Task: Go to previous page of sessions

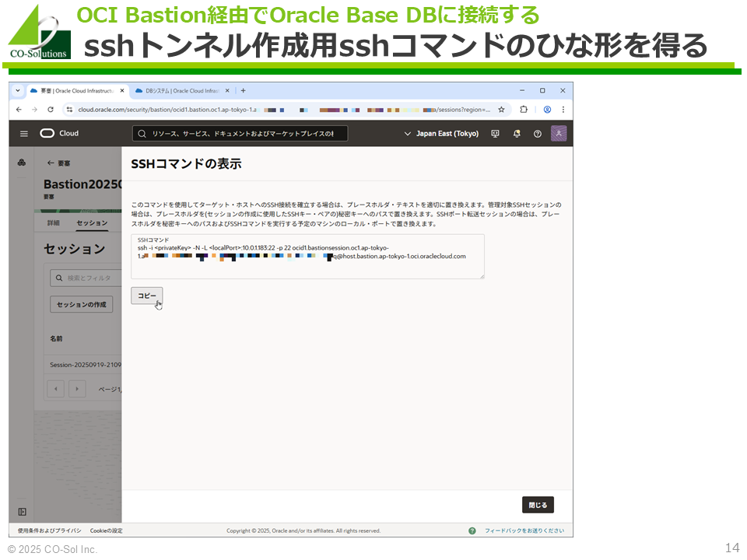Action: click(x=56, y=389)
